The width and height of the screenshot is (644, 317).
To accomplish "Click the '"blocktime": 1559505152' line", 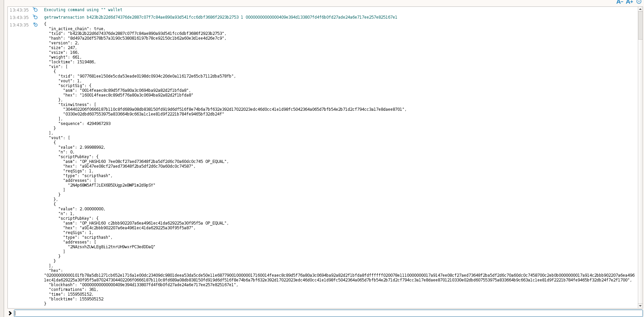I will point(76,299).
